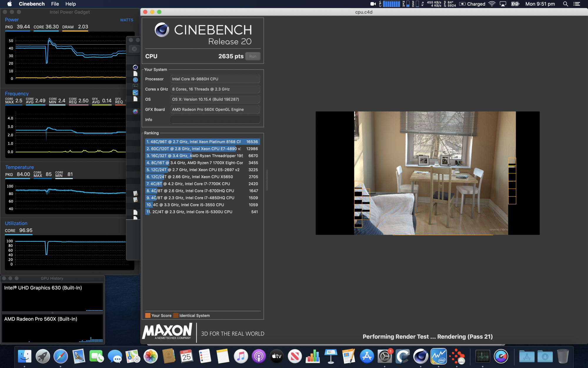This screenshot has width=588, height=368.
Task: Open the Help menu
Action: (x=71, y=4)
